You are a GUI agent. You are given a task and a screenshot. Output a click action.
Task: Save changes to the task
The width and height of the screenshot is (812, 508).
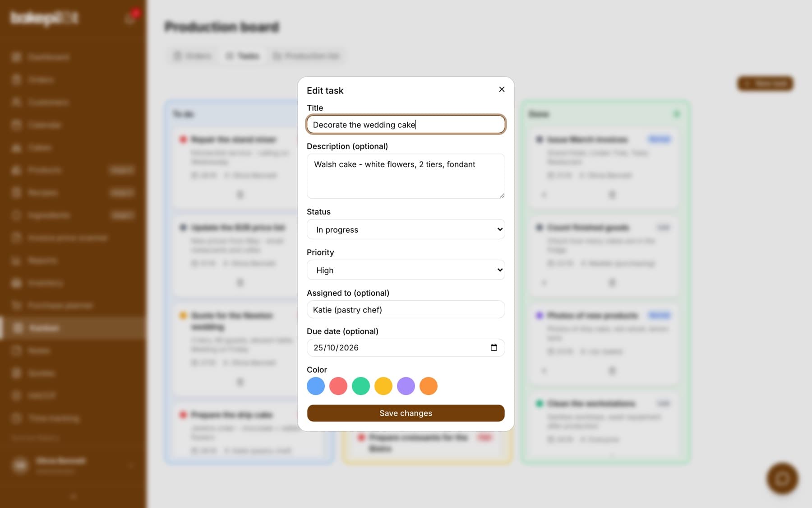[406, 413]
